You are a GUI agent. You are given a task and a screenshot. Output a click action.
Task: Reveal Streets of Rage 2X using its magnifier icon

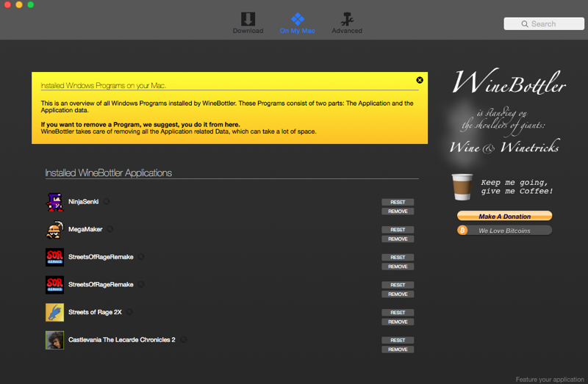click(129, 312)
